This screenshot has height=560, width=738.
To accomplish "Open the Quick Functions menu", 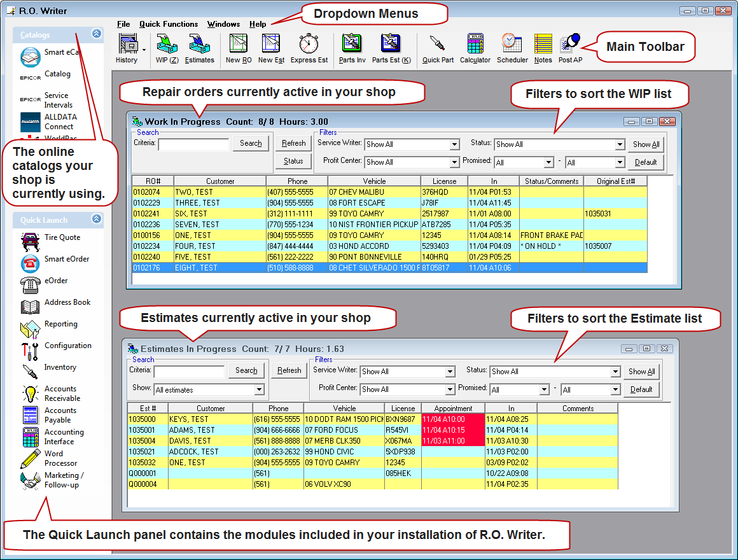I will (169, 24).
